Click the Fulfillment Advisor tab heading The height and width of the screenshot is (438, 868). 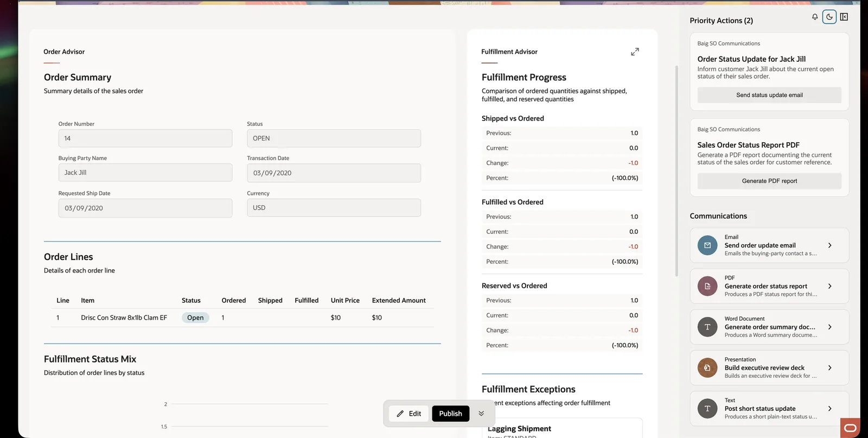pyautogui.click(x=509, y=52)
